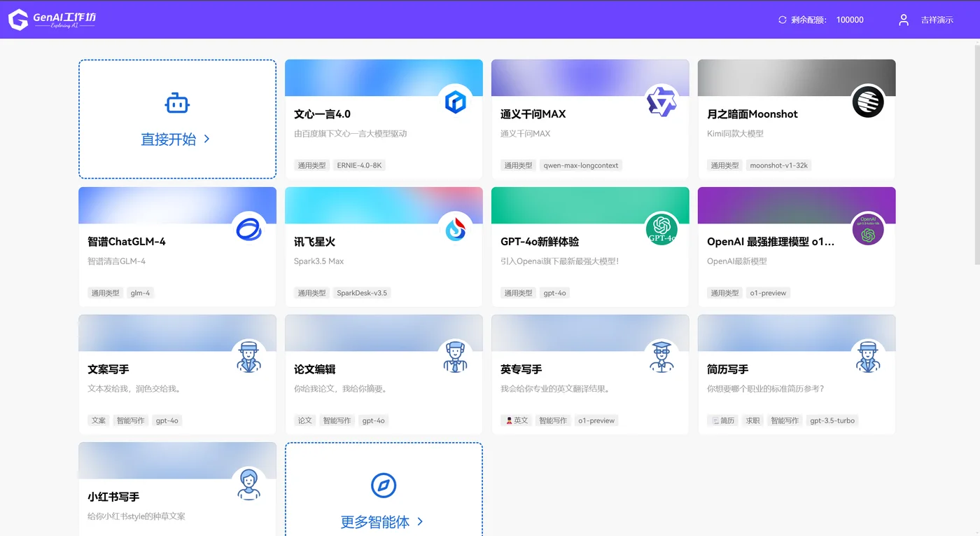Click the 文案写手 avatar icon
The width and height of the screenshot is (980, 536).
pos(249,357)
